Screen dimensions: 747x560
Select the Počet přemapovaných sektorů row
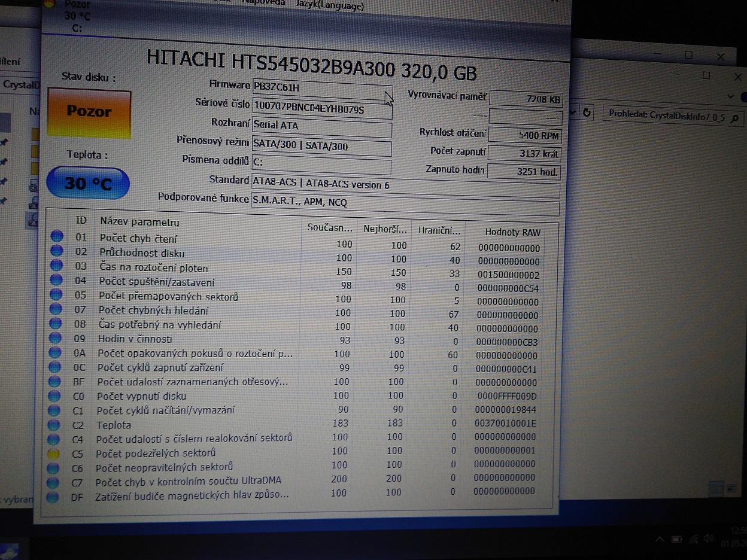coord(168,297)
